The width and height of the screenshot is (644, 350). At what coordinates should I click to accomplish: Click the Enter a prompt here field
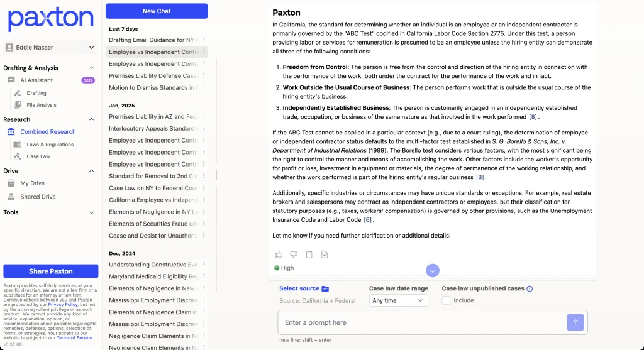pos(421,322)
